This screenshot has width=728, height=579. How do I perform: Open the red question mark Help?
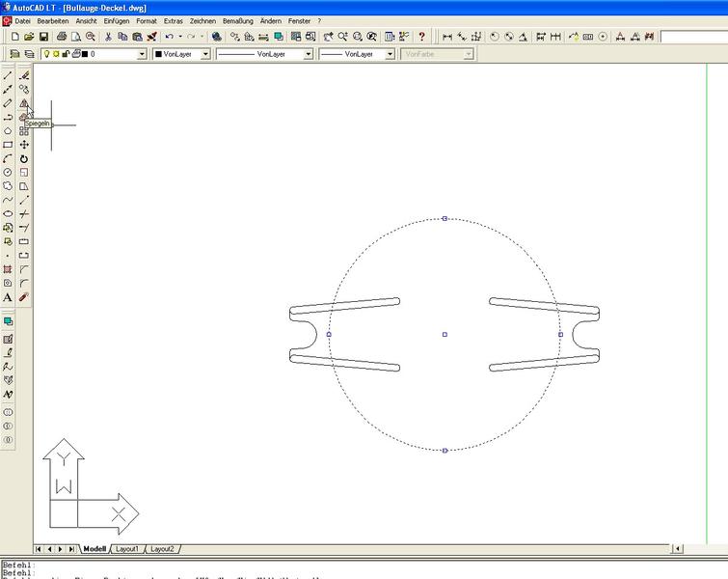(x=421, y=37)
